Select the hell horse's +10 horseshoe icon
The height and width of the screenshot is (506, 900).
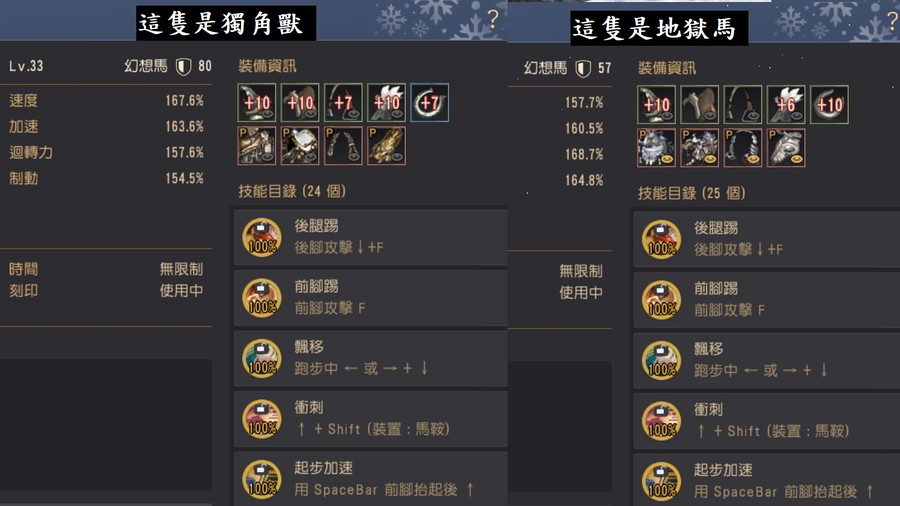(829, 104)
